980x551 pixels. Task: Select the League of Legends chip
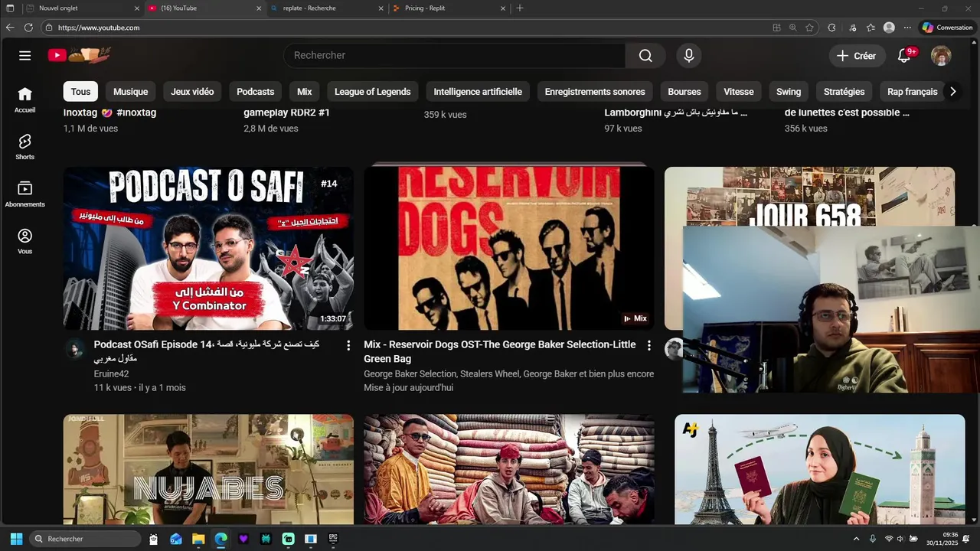tap(373, 92)
